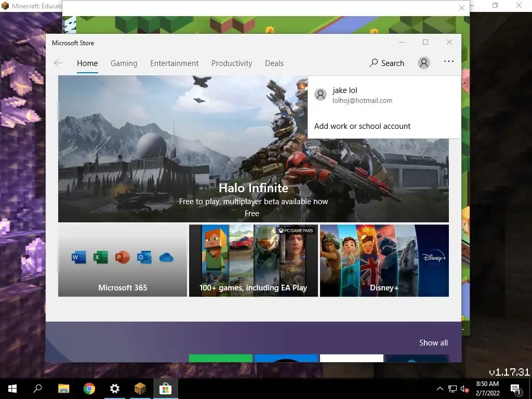This screenshot has height=399, width=532.
Task: Select the jake lol account avatar
Action: pos(320,95)
